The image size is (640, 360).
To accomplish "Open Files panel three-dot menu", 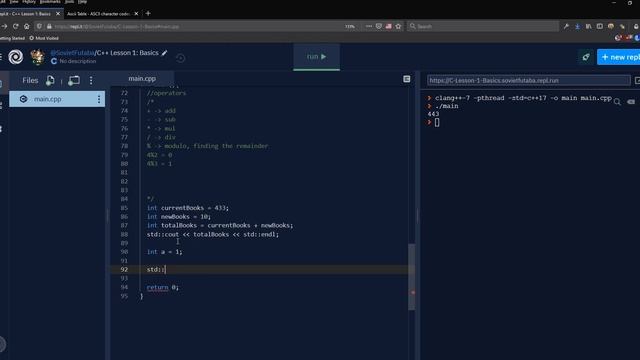I will pyautogui.click(x=91, y=80).
